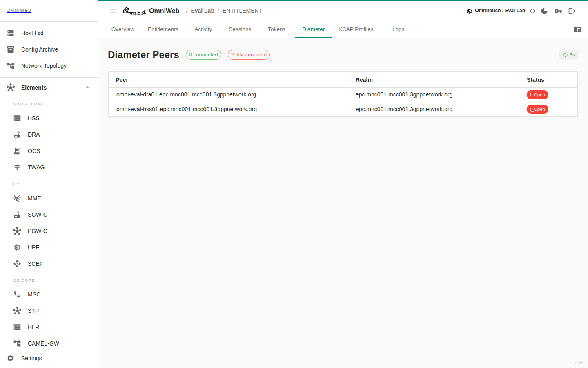Click the key icon in header
Image resolution: width=588 pixels, height=368 pixels.
click(558, 11)
